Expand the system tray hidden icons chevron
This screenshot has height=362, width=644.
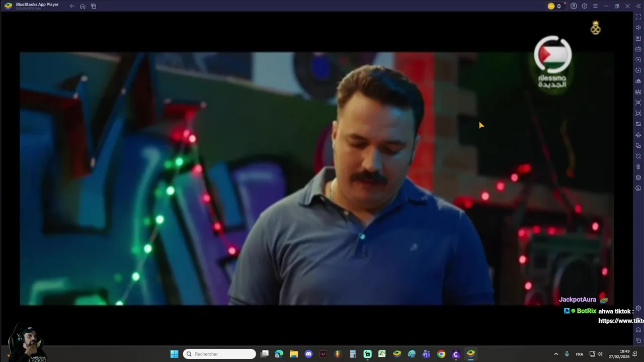pyautogui.click(x=556, y=354)
